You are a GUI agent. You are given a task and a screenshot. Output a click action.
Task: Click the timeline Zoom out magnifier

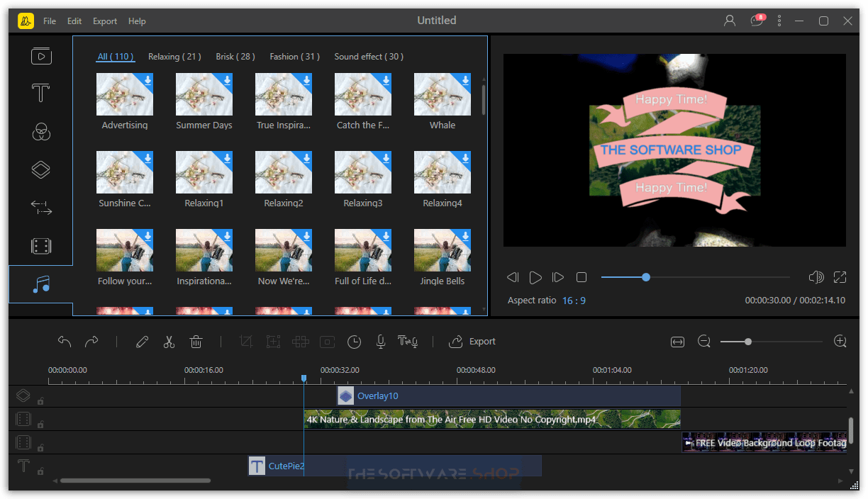704,342
